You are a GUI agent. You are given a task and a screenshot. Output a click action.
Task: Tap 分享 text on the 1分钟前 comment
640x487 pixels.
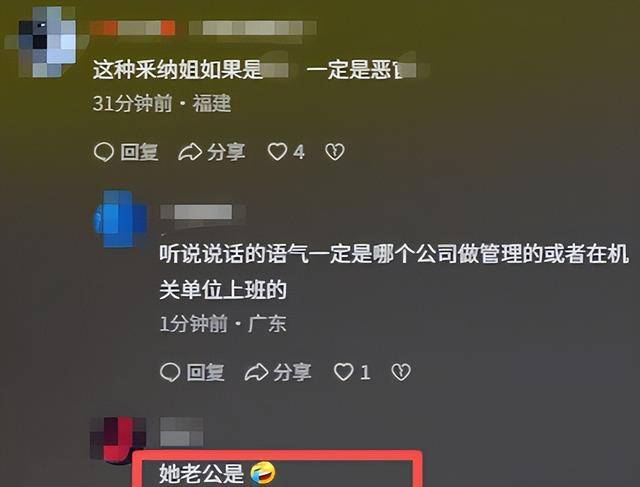click(292, 372)
